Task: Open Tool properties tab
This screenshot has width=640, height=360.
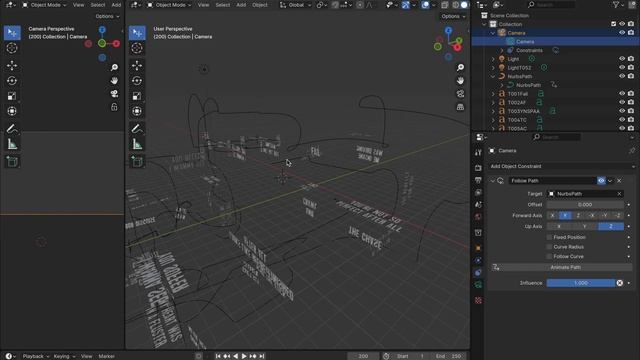Action: click(x=478, y=152)
